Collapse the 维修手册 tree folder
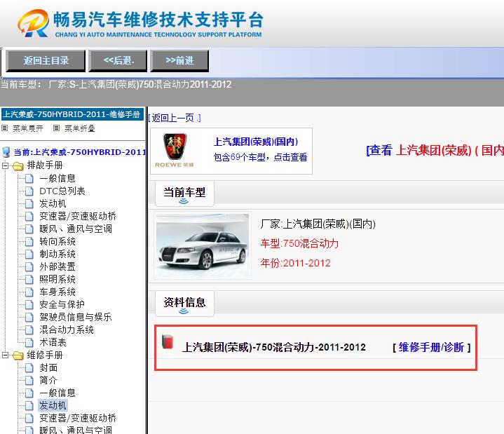Viewport: 504px width, 434px height. pyautogui.click(x=5, y=355)
